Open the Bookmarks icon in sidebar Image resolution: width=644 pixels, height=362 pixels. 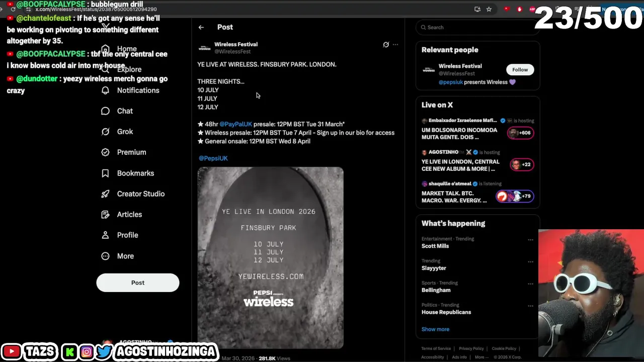pos(105,173)
